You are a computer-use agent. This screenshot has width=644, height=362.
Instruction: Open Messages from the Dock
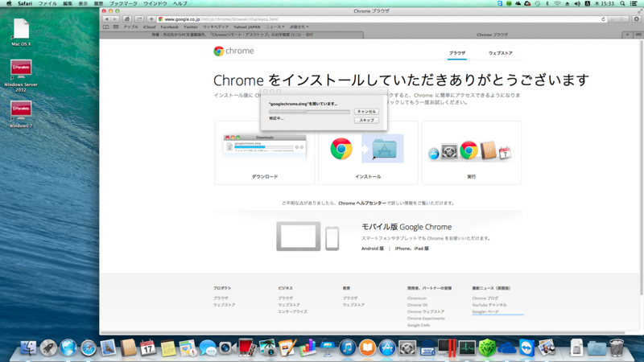208,348
